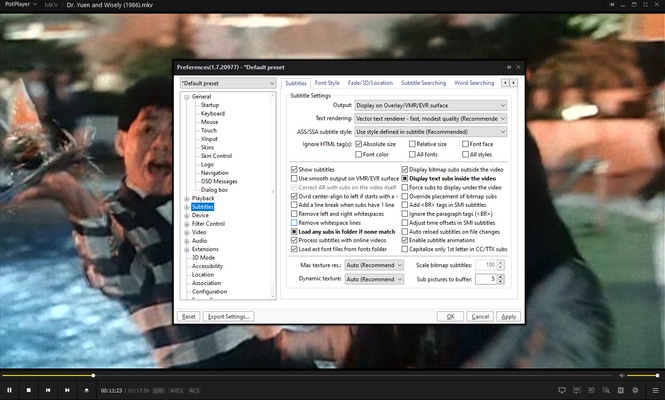665x400 pixels.
Task: Increase Sub pictures to buffer stepper
Action: pos(500,277)
